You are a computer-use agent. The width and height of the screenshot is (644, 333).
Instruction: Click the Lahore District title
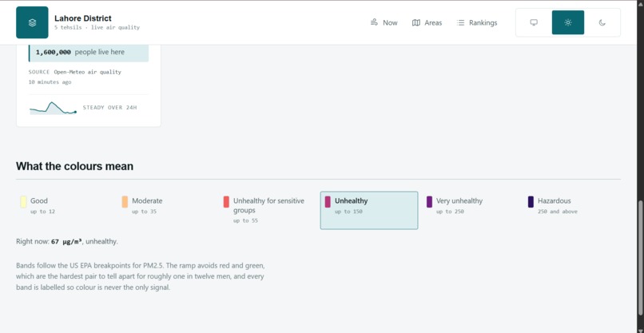pos(83,18)
